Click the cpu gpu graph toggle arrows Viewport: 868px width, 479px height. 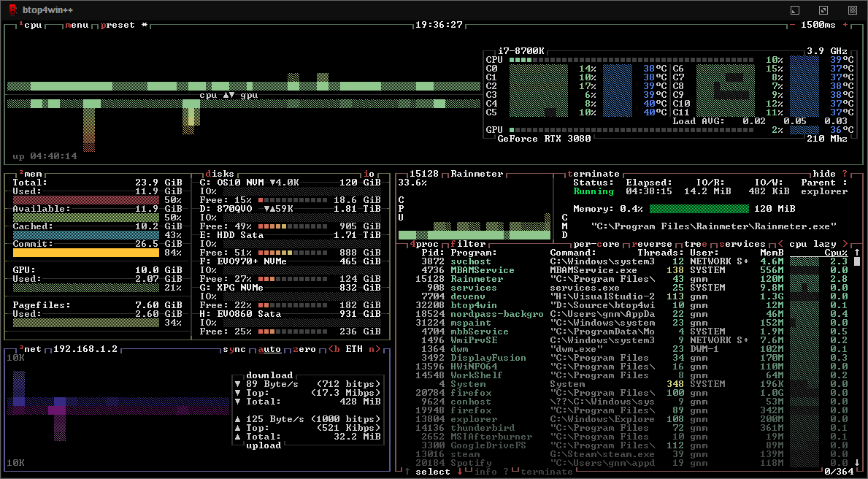228,95
